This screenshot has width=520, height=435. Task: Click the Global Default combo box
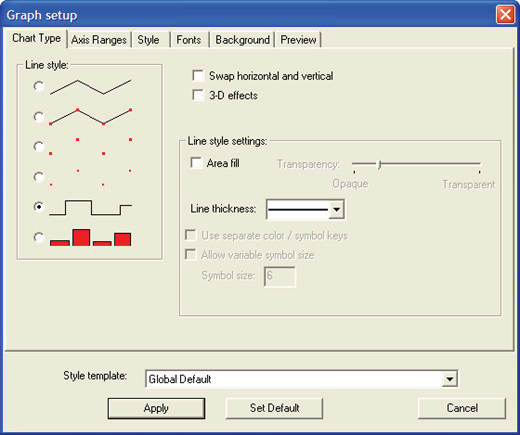302,379
